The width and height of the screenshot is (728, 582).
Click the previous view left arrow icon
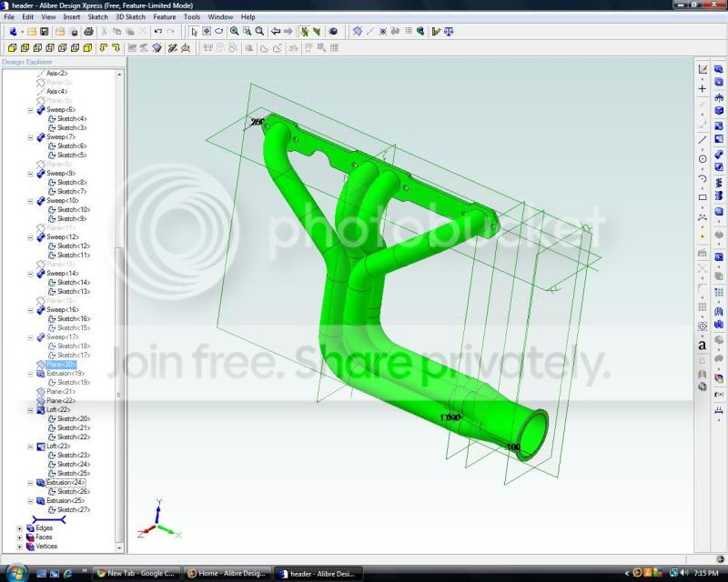[276, 31]
